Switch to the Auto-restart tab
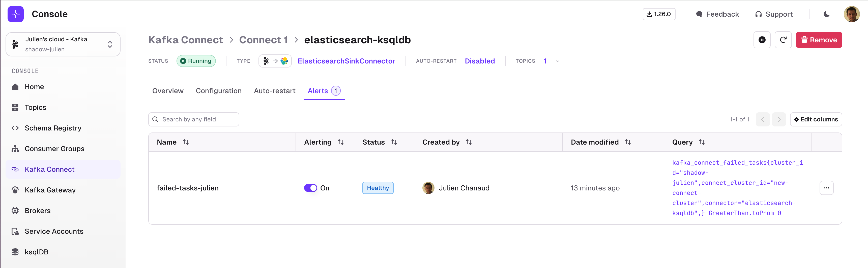The image size is (868, 268). click(275, 91)
